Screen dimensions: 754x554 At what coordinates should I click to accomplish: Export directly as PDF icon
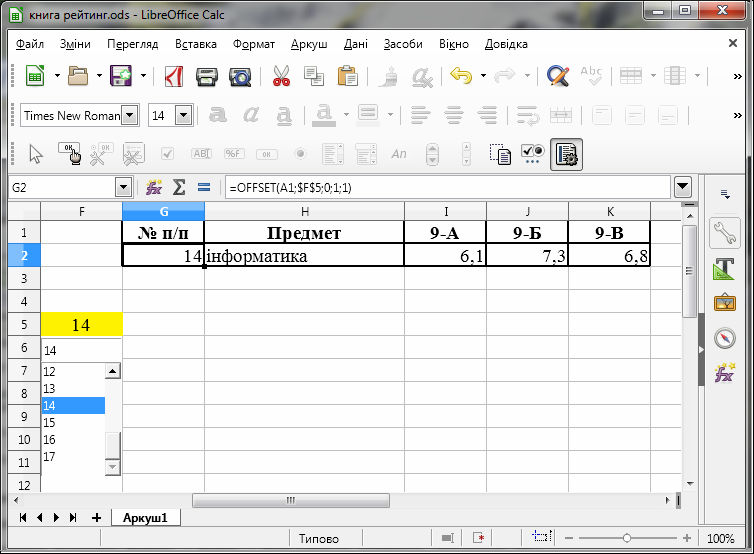174,76
